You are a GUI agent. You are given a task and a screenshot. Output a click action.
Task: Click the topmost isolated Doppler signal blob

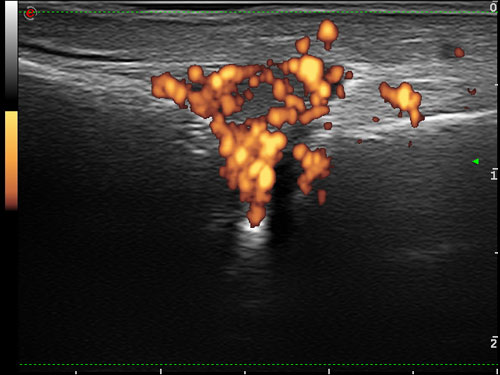click(x=328, y=34)
